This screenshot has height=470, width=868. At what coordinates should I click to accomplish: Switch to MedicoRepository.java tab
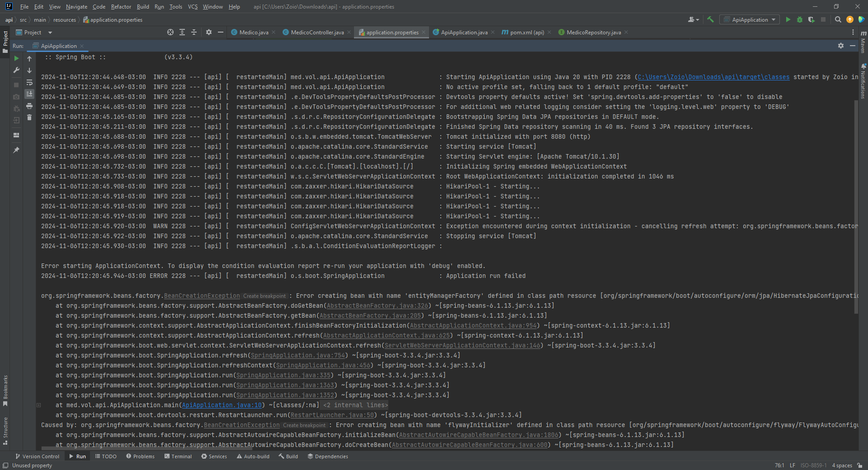(x=593, y=32)
